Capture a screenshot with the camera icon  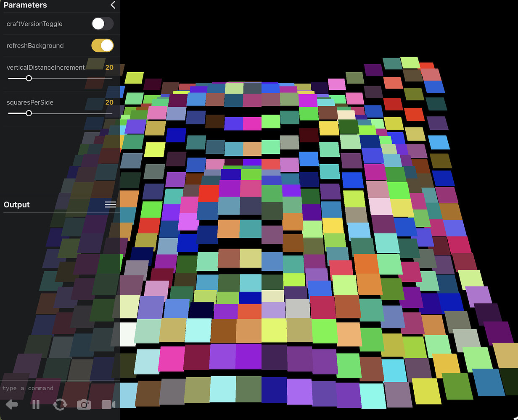tap(84, 404)
